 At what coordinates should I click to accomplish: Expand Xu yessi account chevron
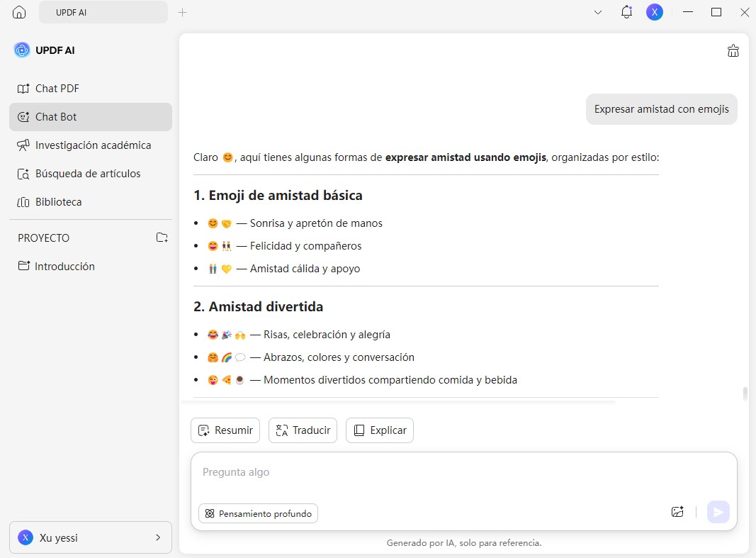point(158,537)
